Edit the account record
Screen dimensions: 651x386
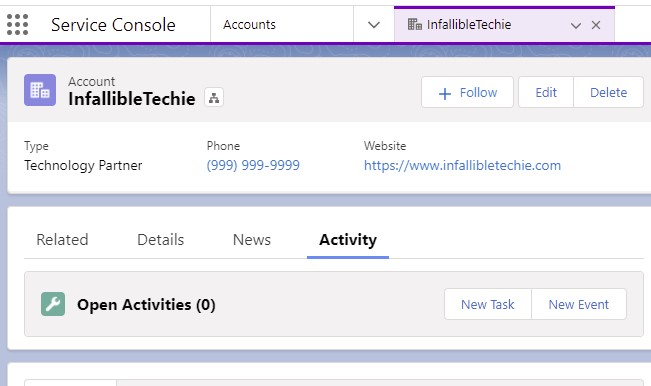click(x=546, y=92)
